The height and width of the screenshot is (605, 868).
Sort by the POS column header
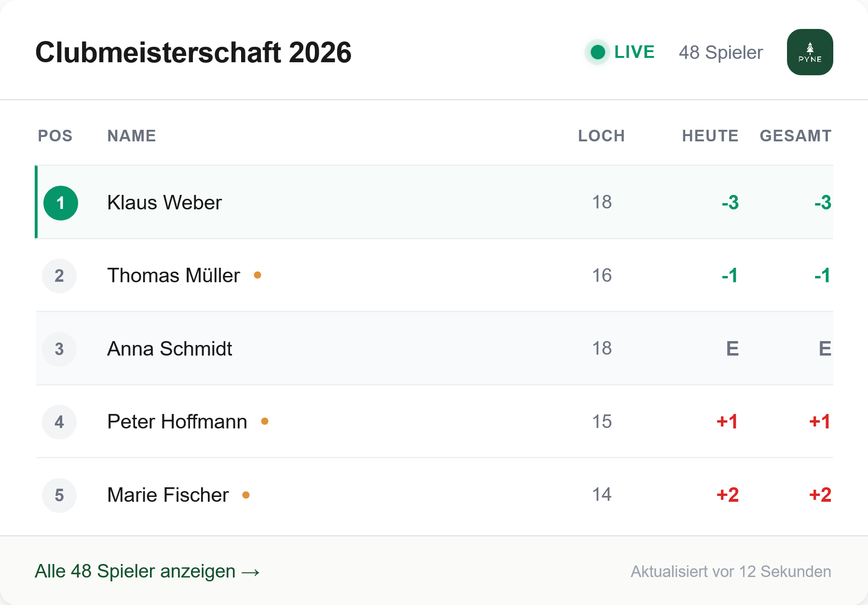point(55,136)
